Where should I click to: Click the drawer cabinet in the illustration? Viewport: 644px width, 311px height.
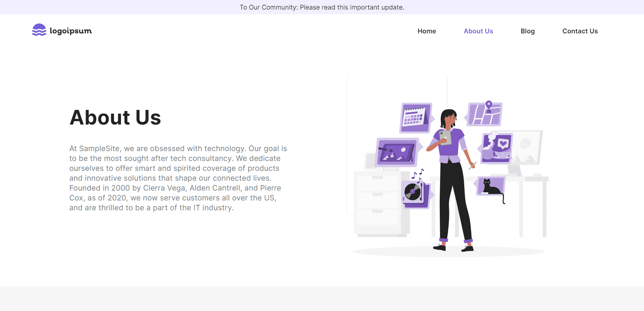(x=377, y=204)
